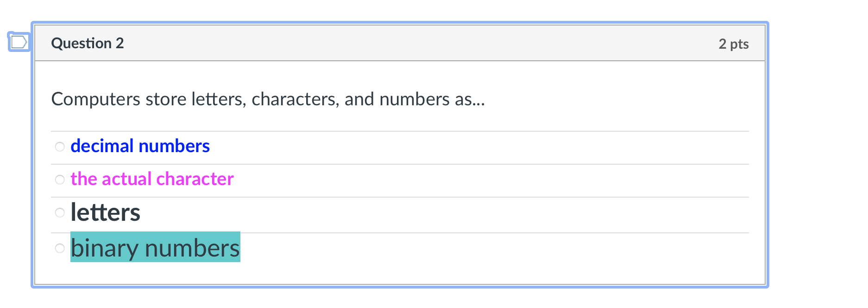Click the bold 'letters' answer text

[105, 212]
